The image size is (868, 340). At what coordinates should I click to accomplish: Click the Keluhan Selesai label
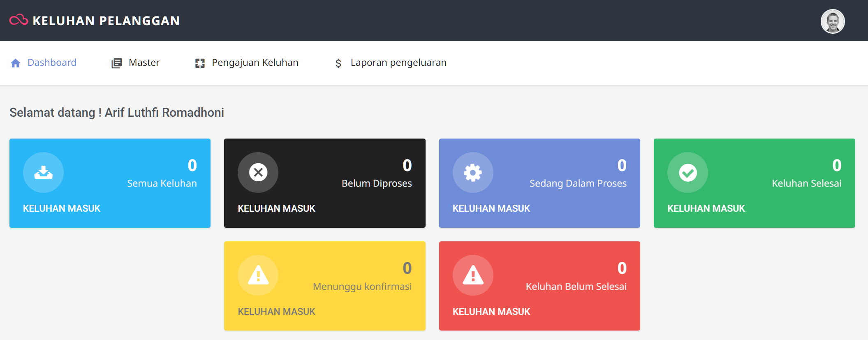point(807,183)
